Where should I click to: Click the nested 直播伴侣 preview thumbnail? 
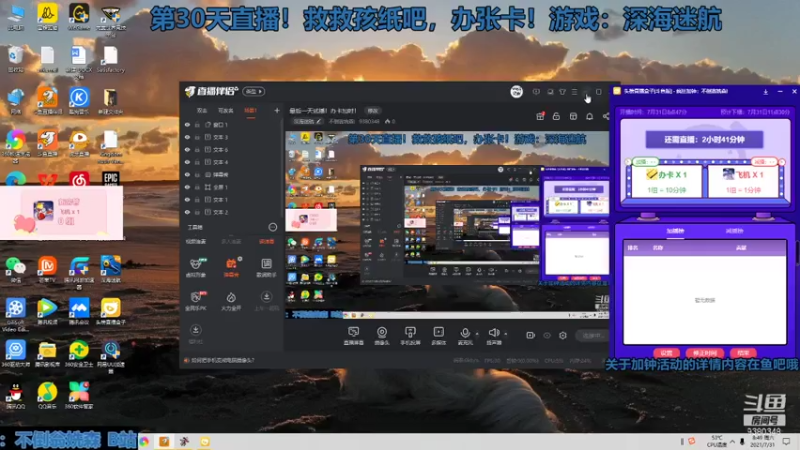tap(449, 225)
